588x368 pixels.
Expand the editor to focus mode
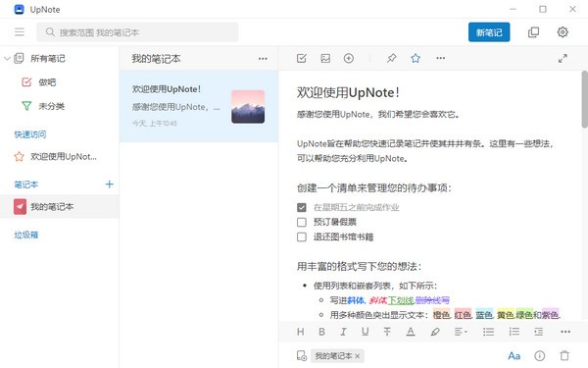pos(563,58)
